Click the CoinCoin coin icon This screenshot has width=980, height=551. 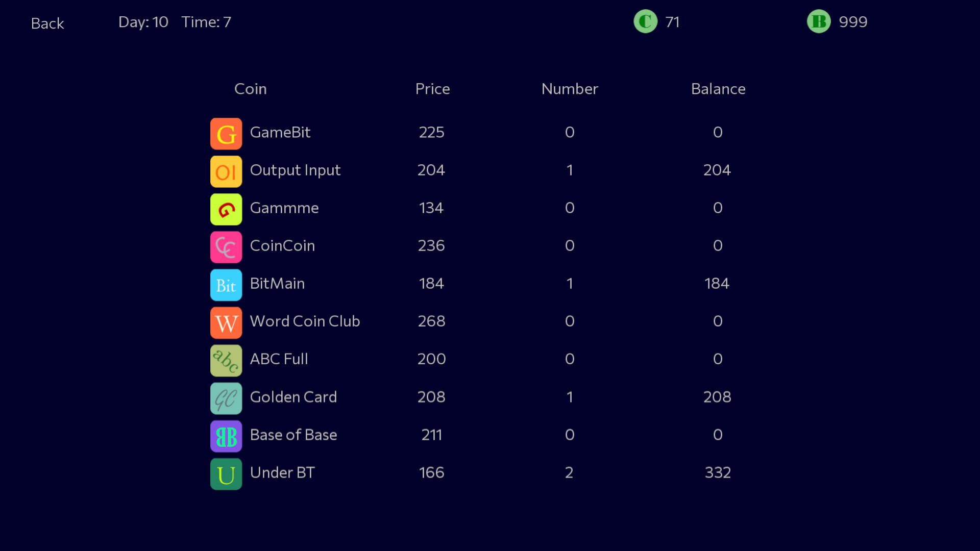(x=226, y=246)
